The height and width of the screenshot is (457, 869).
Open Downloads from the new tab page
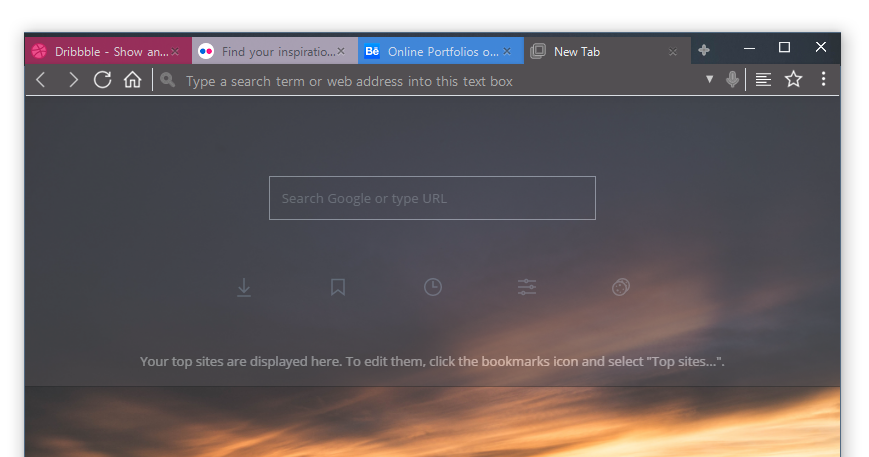pos(244,287)
